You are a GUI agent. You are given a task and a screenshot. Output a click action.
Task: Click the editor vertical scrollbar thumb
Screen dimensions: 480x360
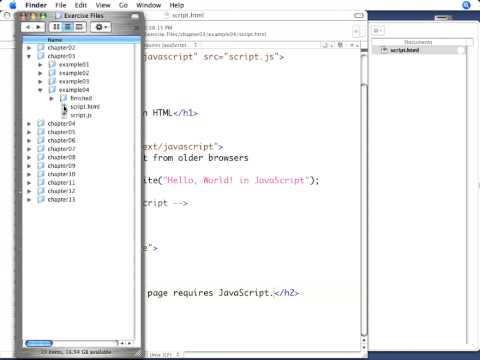click(x=364, y=210)
